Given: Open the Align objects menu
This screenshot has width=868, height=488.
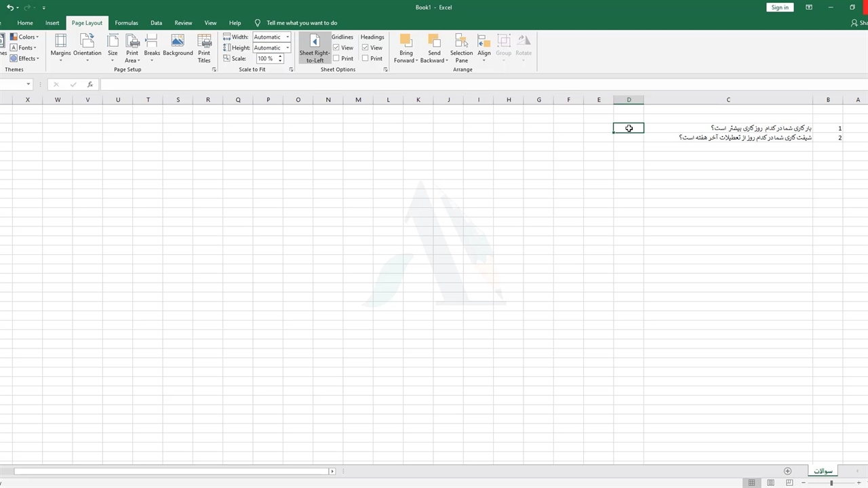Looking at the screenshot, I should coord(484,47).
